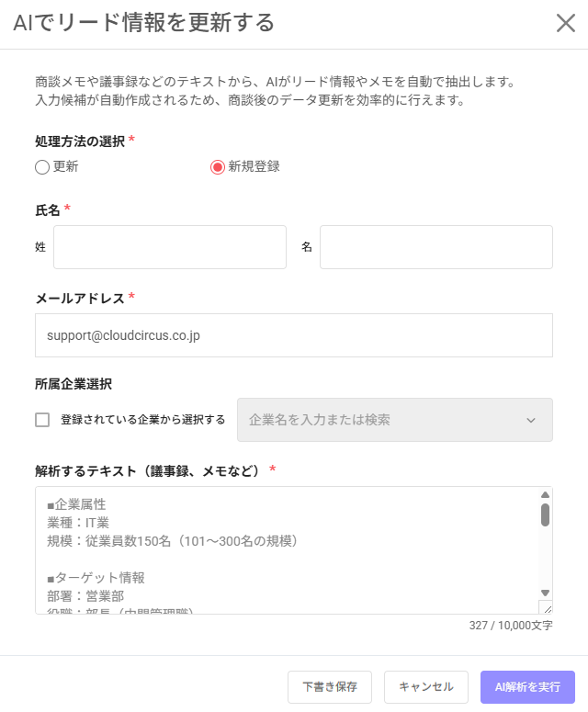Click the scrollbar track below the thumb
This screenshot has height=712, width=588.
click(546, 558)
